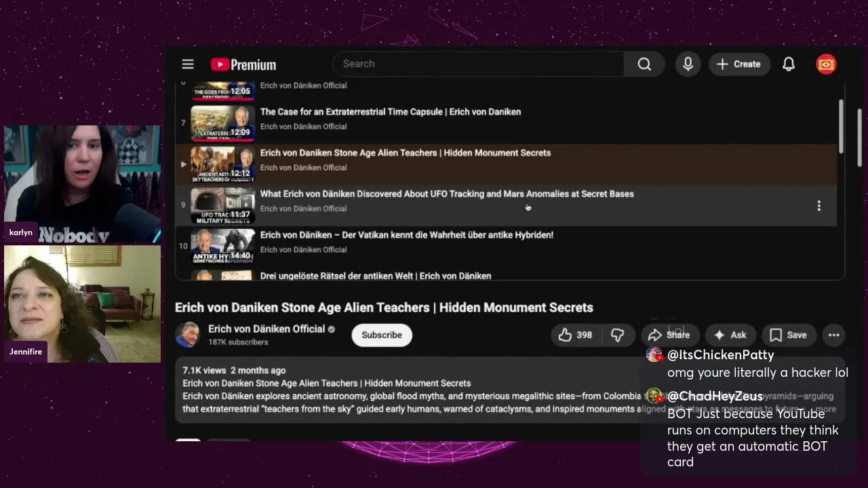Image resolution: width=868 pixels, height=488 pixels.
Task: Dislike the video
Action: (617, 335)
